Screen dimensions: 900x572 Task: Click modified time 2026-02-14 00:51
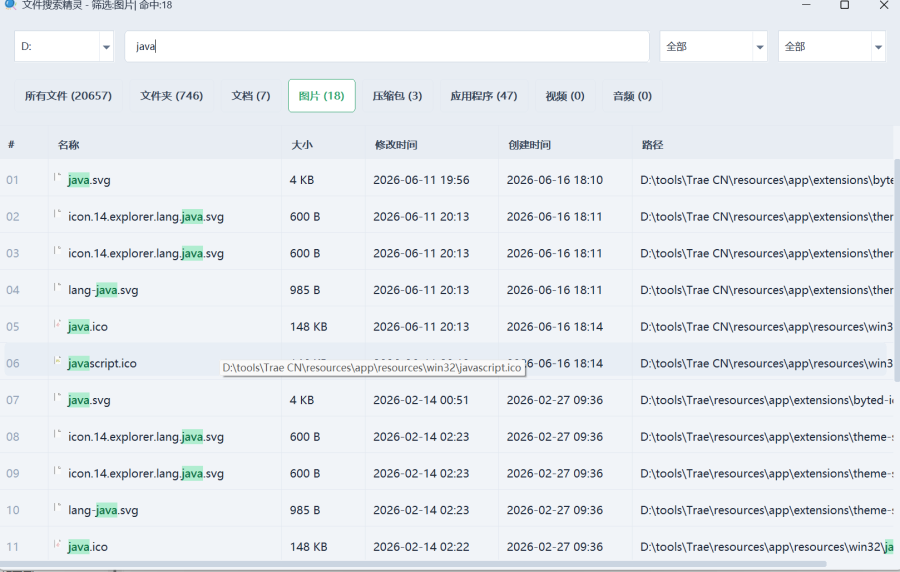point(421,400)
